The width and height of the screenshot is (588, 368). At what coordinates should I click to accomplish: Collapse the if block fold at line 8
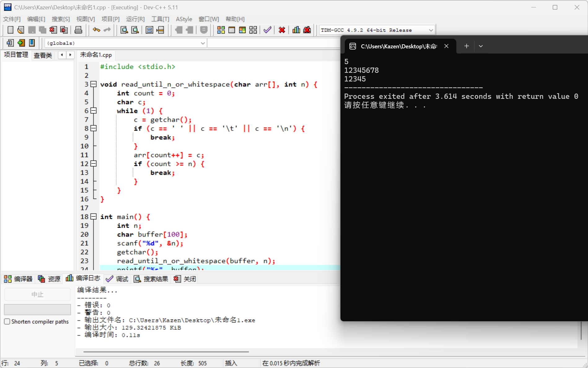[94, 128]
